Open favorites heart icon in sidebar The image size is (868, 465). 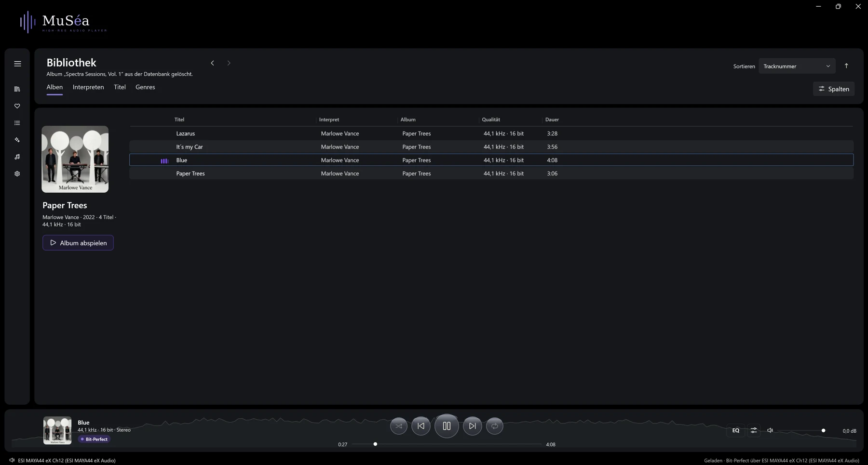tap(17, 106)
